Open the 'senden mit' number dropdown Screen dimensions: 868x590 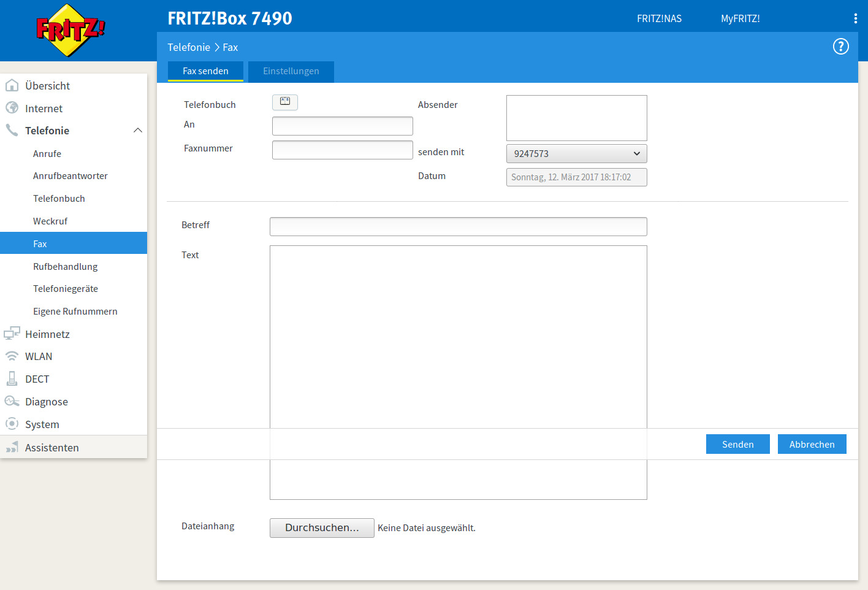coord(577,153)
